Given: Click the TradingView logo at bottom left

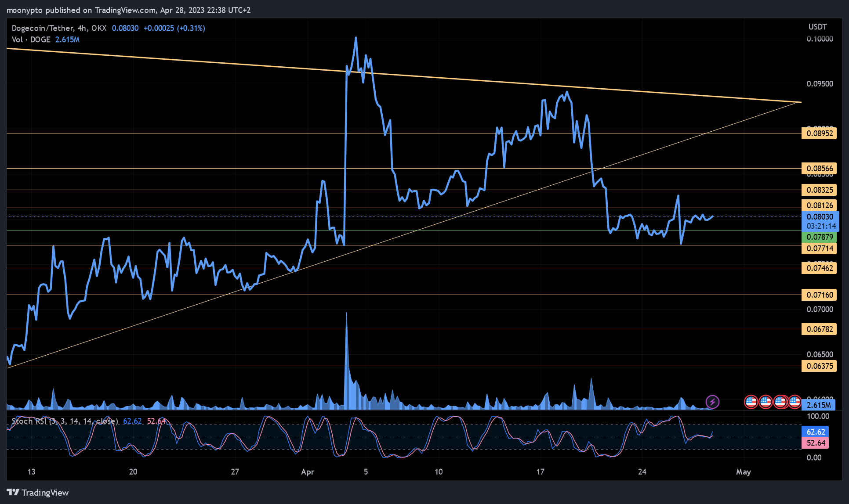Looking at the screenshot, I should point(38,492).
